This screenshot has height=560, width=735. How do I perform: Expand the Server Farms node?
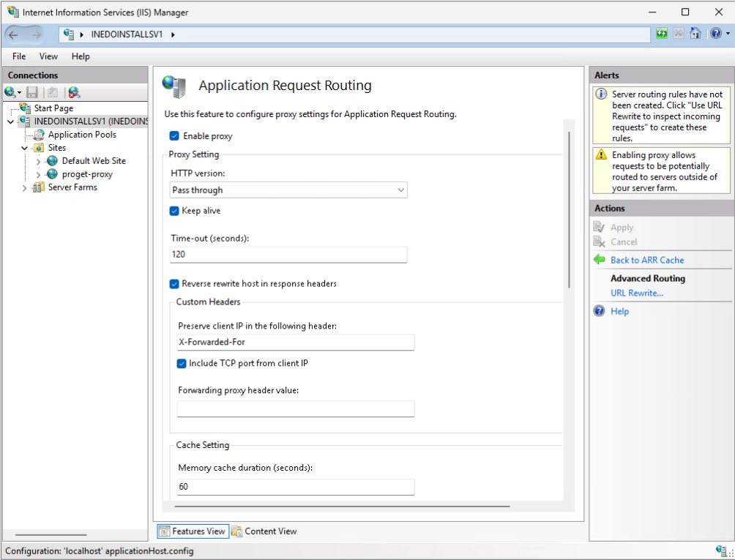(x=24, y=188)
